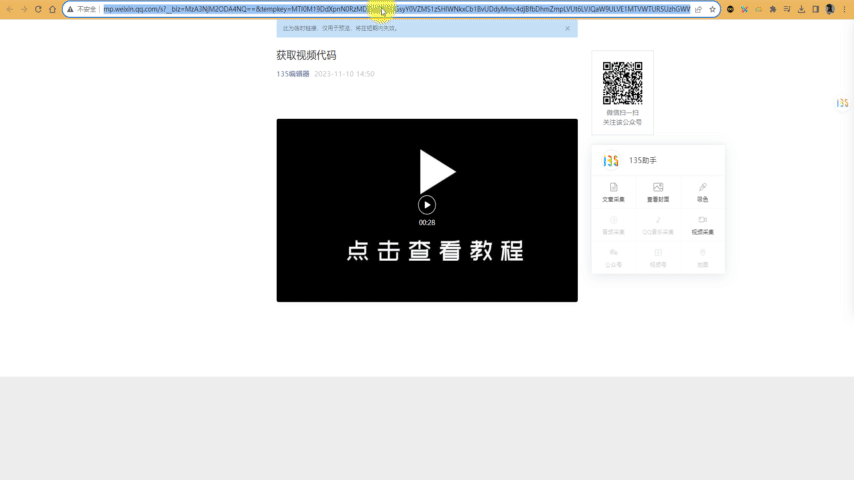Show browser downloads
The height and width of the screenshot is (480, 854).
click(x=801, y=9)
